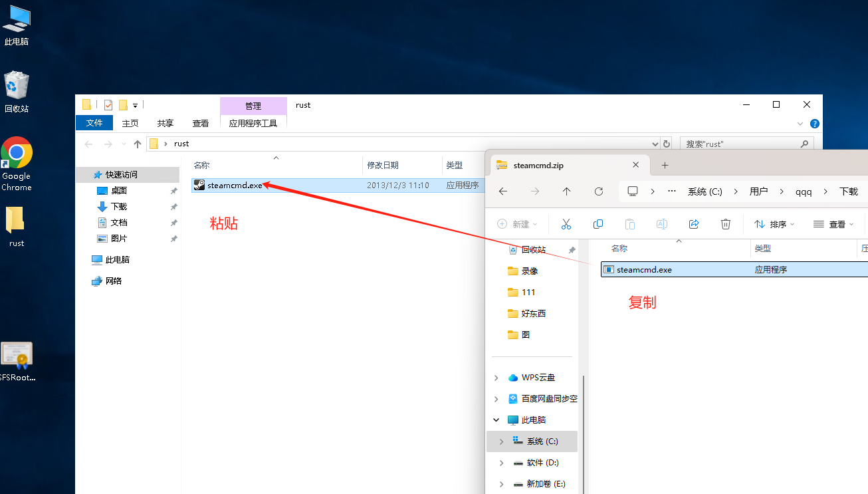Screen dimensions: 868x494
Task: Click the qqq breadcrumb segment
Action: [x=804, y=191]
